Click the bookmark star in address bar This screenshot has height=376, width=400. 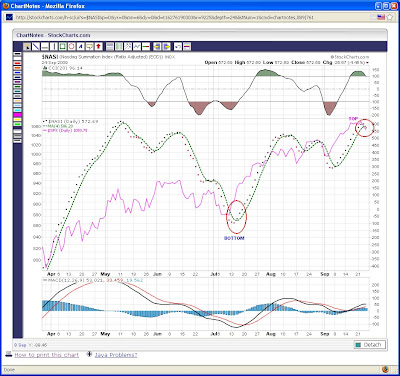coord(389,17)
